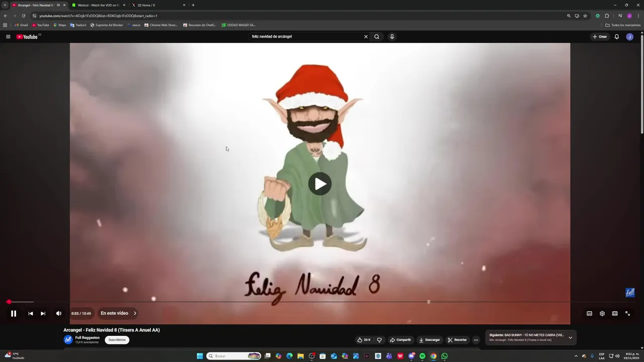The width and height of the screenshot is (644, 362).
Task: Click the Crear button
Action: coord(600,37)
